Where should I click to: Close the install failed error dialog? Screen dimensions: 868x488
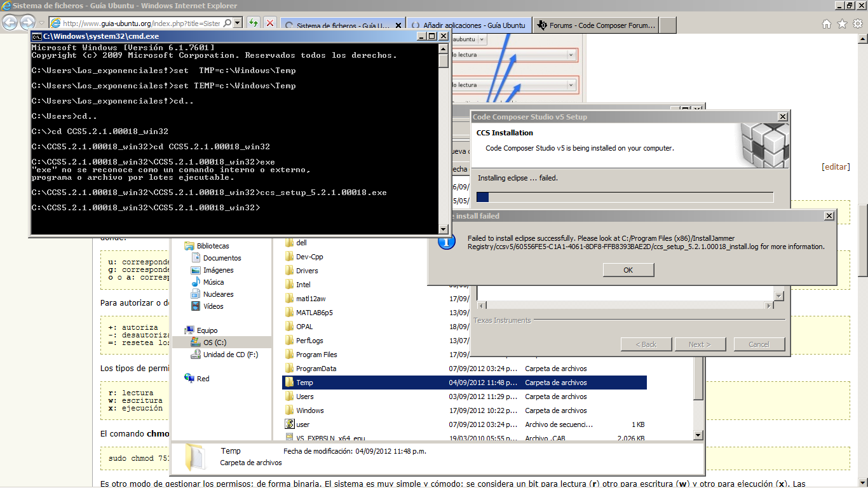tap(829, 216)
